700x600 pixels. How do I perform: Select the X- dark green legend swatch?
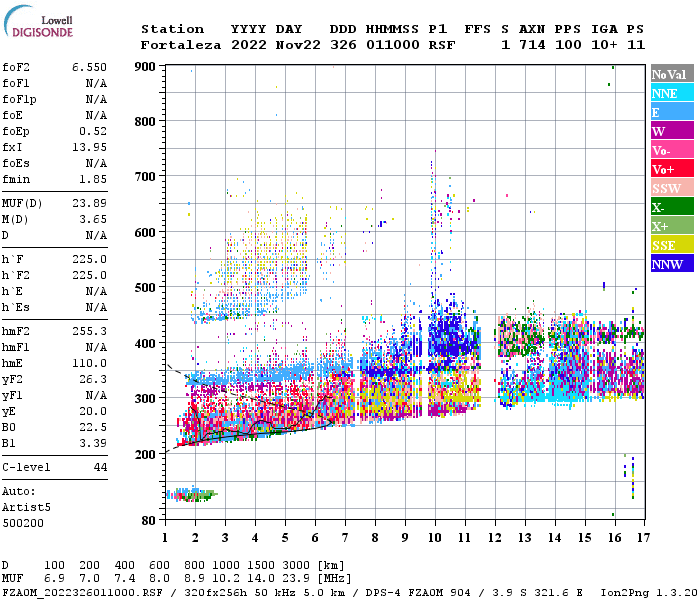click(x=672, y=207)
